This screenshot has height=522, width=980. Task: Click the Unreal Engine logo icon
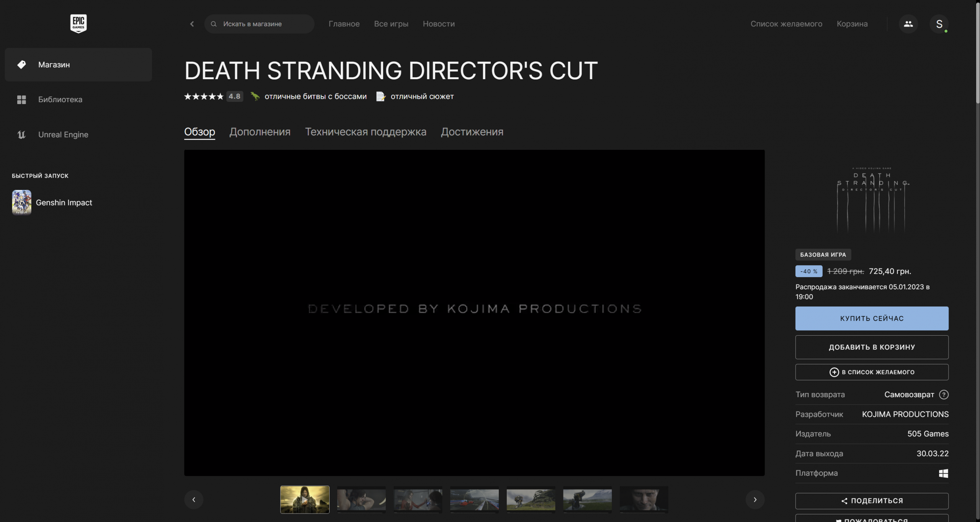[x=21, y=135]
